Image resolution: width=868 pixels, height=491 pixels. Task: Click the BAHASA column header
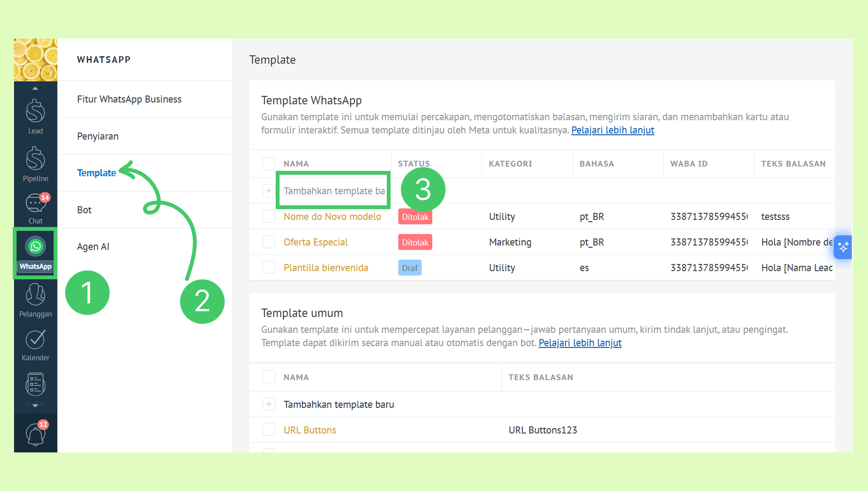tap(597, 164)
